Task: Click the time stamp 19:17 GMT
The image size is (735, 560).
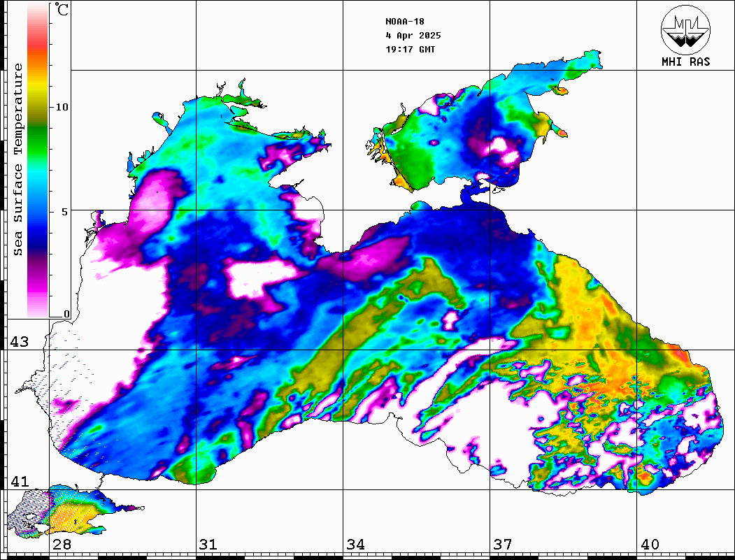Action: (x=410, y=49)
